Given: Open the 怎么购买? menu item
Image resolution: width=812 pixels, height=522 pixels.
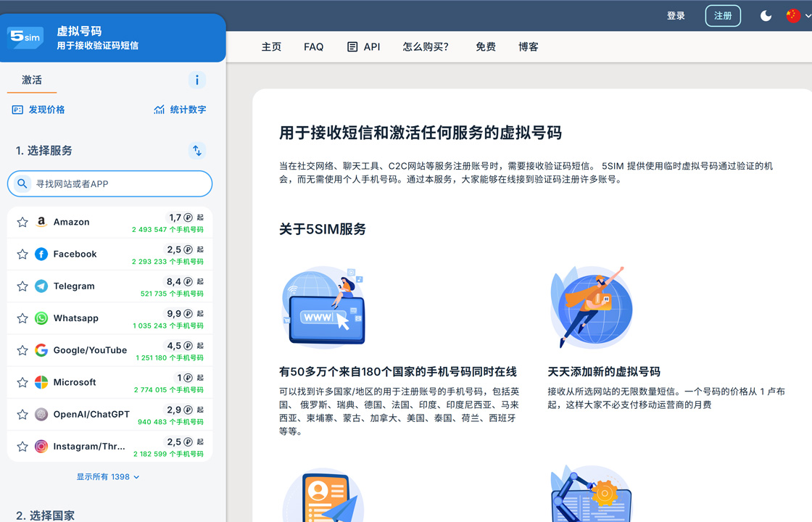Looking at the screenshot, I should [x=426, y=47].
